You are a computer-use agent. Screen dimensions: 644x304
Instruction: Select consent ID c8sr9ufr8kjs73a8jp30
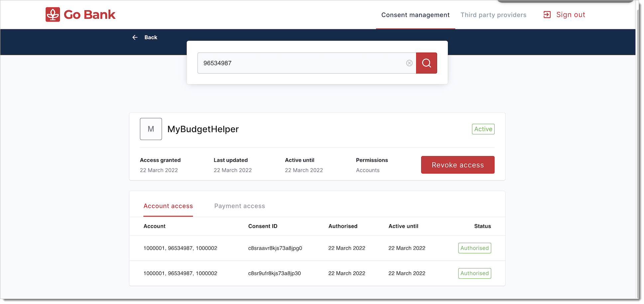click(x=275, y=273)
